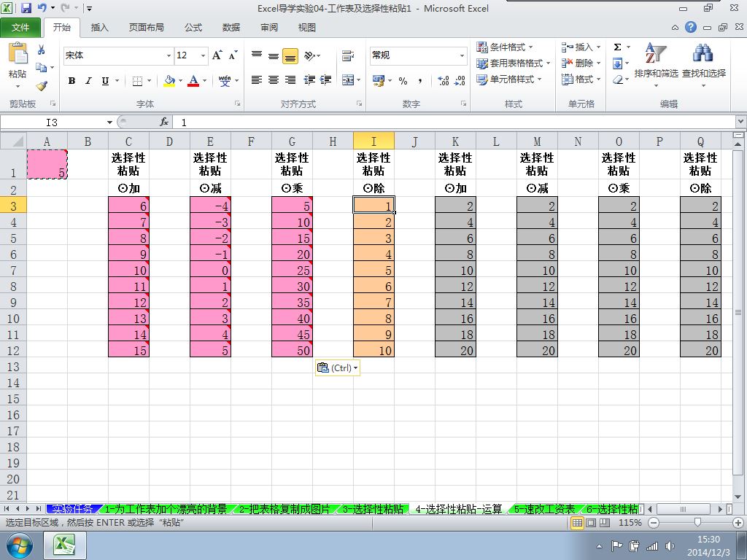Apply borders using the border icon
747x560 pixels.
[137, 81]
